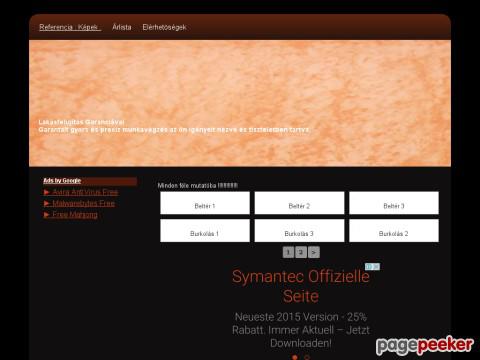Open the Beltér 3 gallery thumbnail
Image resolution: width=480 pixels, height=360 pixels.
394,203
